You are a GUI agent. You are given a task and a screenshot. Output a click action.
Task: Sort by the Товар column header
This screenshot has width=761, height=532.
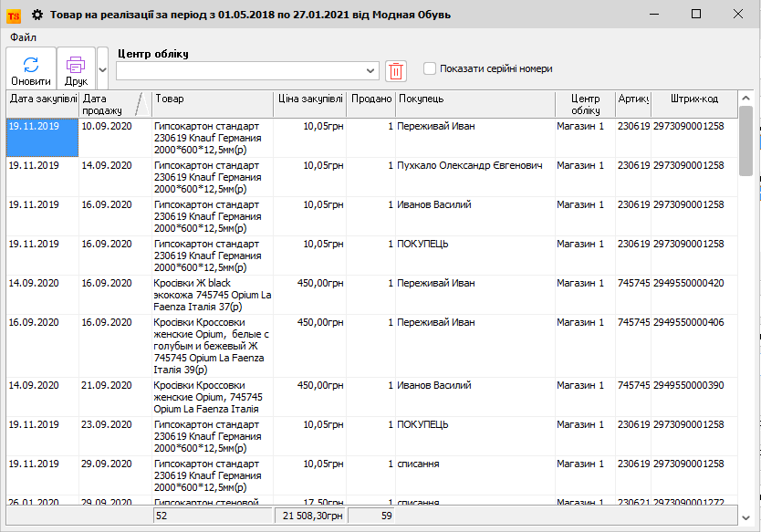point(213,99)
